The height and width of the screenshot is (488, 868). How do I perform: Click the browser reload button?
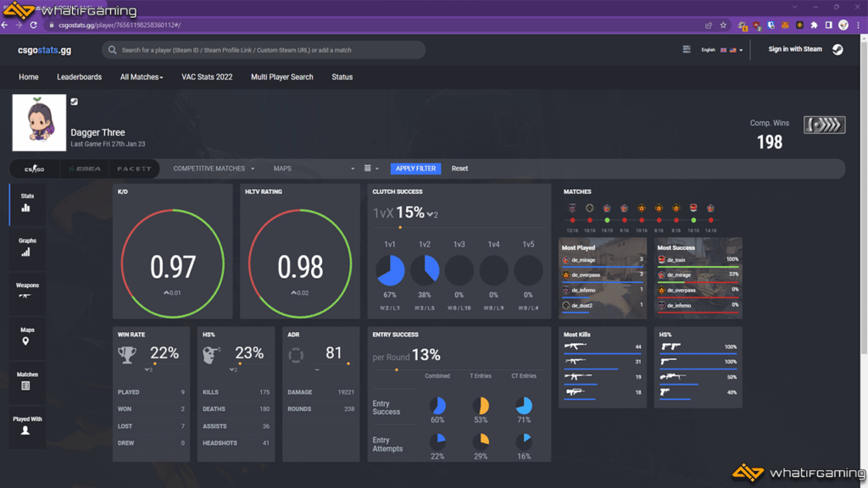(33, 25)
